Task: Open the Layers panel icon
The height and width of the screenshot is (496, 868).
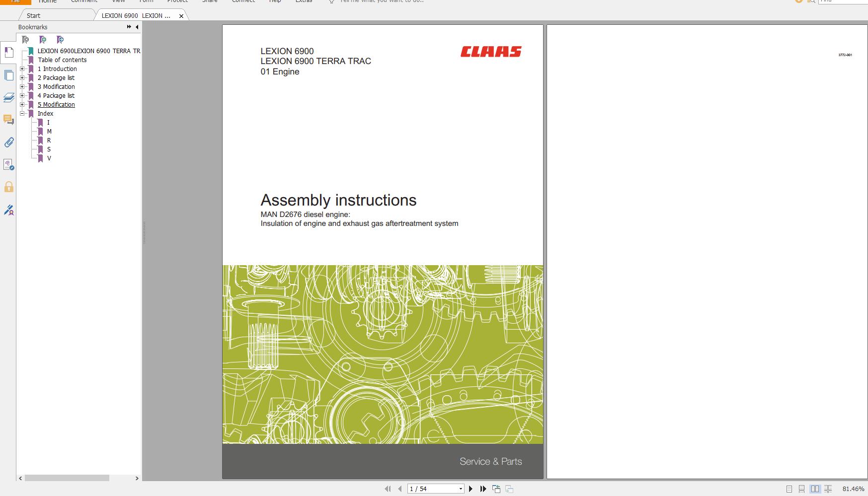Action: pyautogui.click(x=8, y=97)
